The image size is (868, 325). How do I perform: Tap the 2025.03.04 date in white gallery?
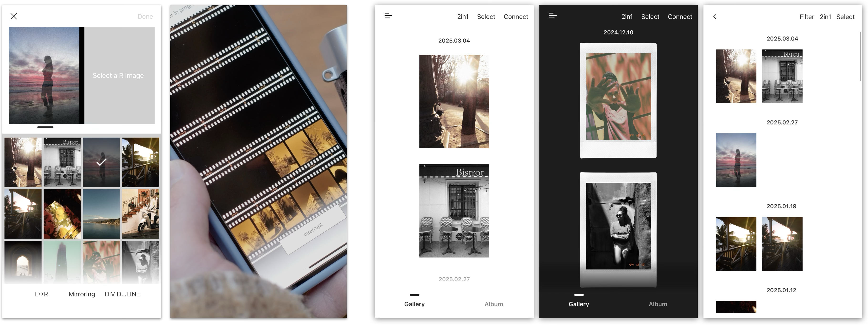454,41
